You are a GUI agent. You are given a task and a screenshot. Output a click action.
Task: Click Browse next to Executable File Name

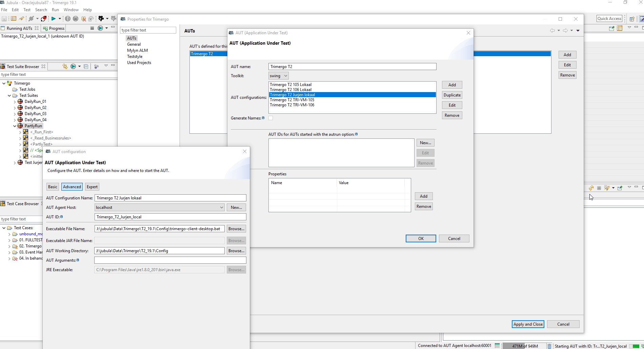pos(236,229)
